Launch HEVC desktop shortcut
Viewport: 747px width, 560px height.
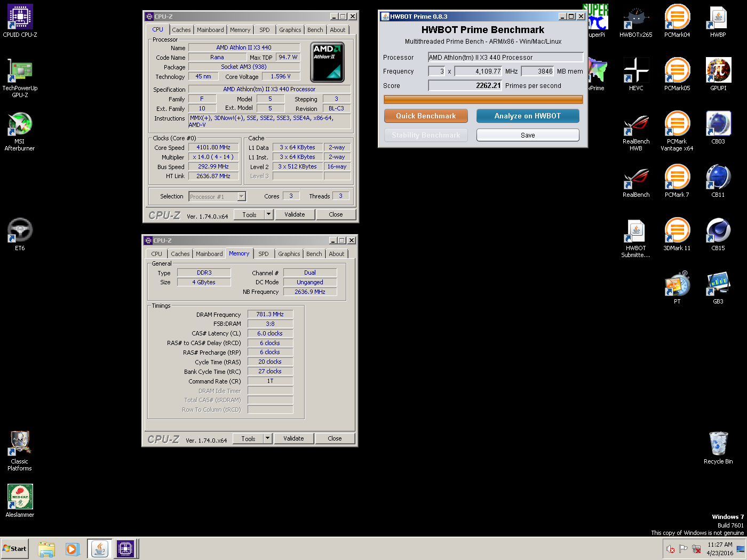(x=636, y=75)
